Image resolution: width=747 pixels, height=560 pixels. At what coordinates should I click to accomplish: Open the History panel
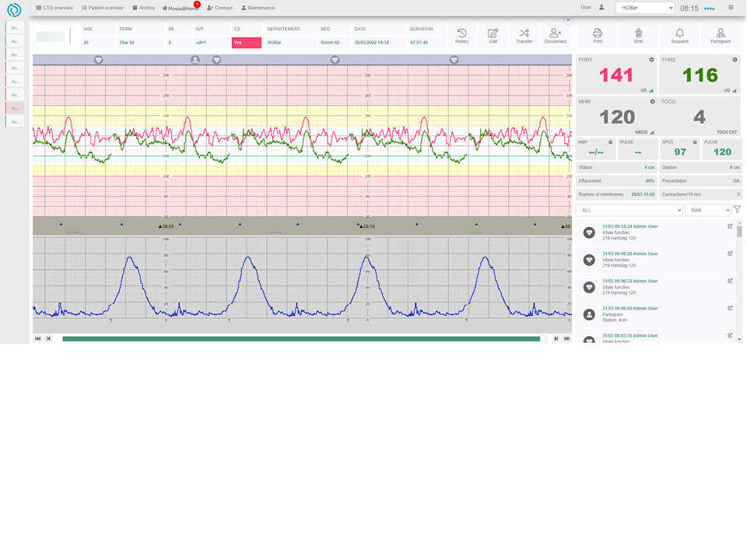(461, 36)
